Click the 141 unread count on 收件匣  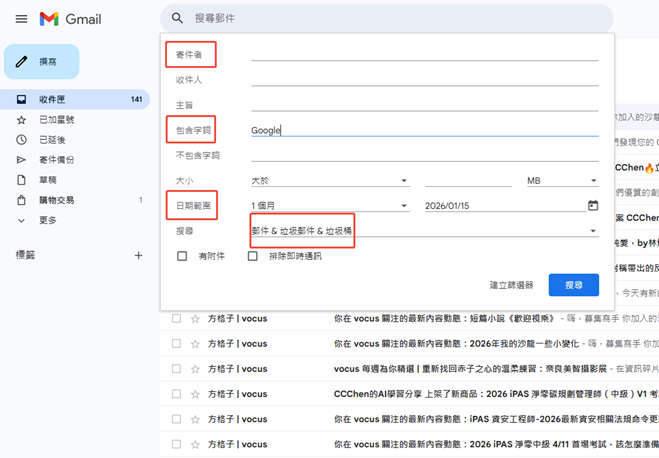(137, 100)
